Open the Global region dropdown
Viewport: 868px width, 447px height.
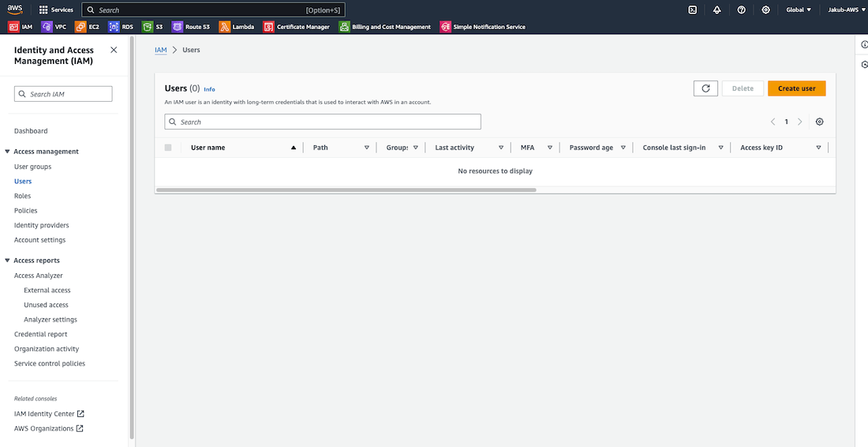[799, 10]
